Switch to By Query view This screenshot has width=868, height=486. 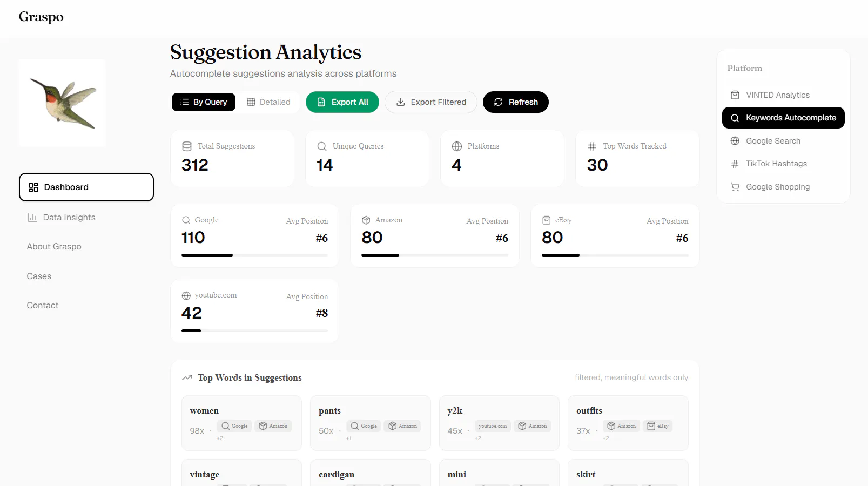pyautogui.click(x=204, y=102)
